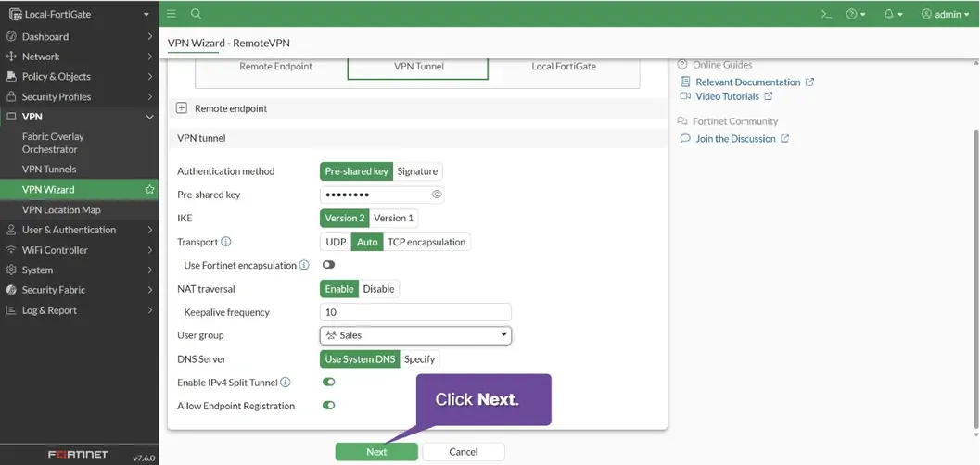Select the VPN Tunnel wizard step
This screenshot has height=465, width=980.
click(418, 66)
